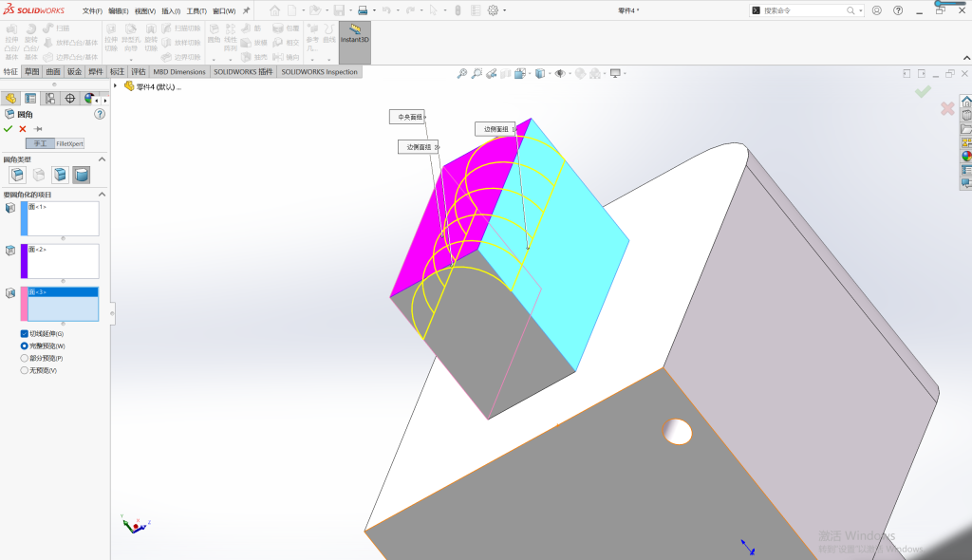Screen dimensions: 972x560
Task: Collapse 圆角类型 section
Action: [x=102, y=159]
